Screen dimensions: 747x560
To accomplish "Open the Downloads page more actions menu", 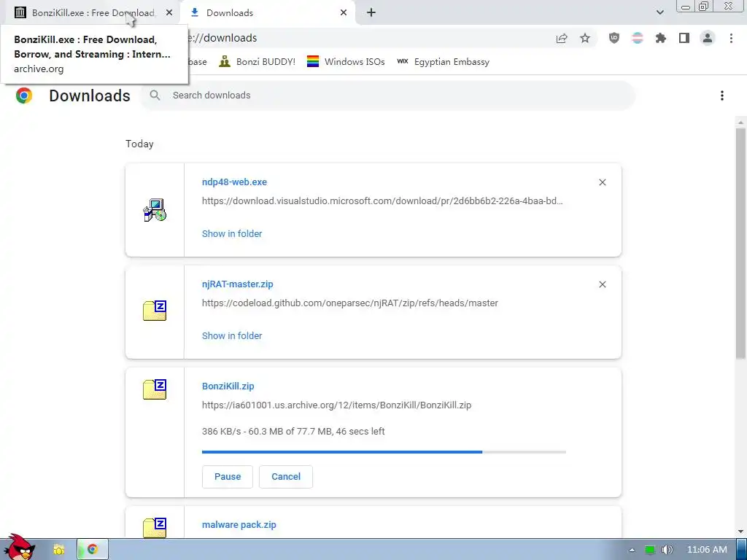I will 722,96.
